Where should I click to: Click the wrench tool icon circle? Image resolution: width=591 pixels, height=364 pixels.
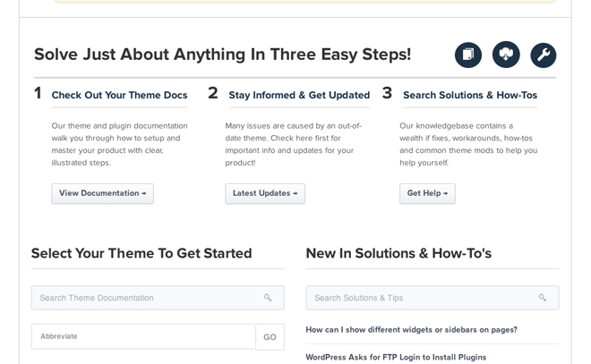tap(544, 55)
